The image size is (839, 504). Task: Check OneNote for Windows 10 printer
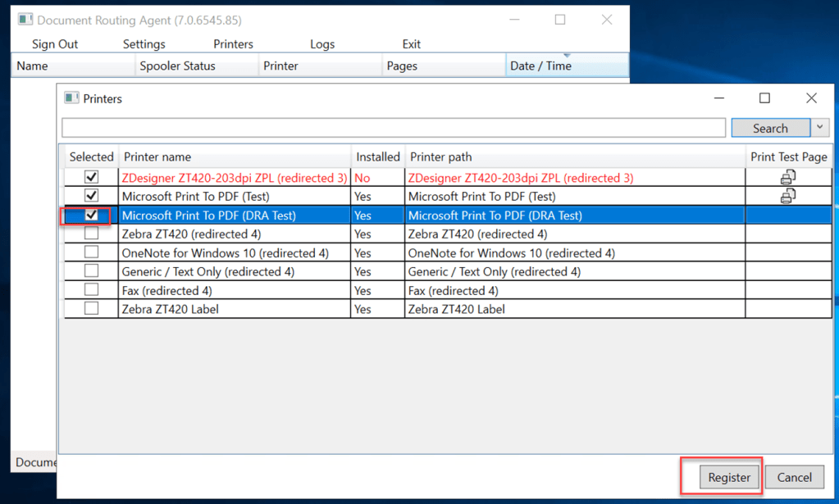pos(91,252)
